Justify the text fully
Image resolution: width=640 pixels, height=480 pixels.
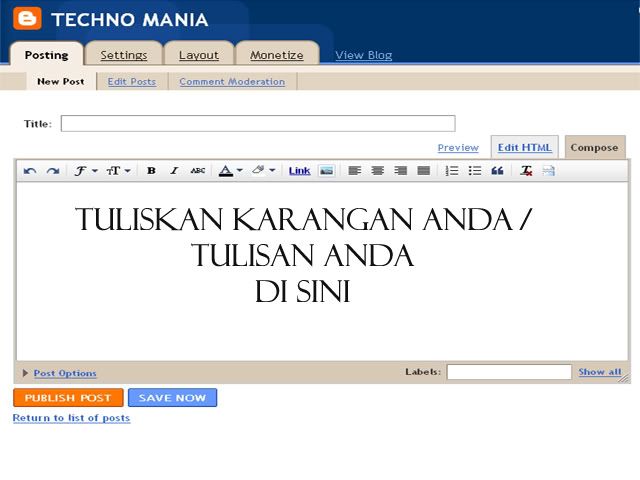424,171
